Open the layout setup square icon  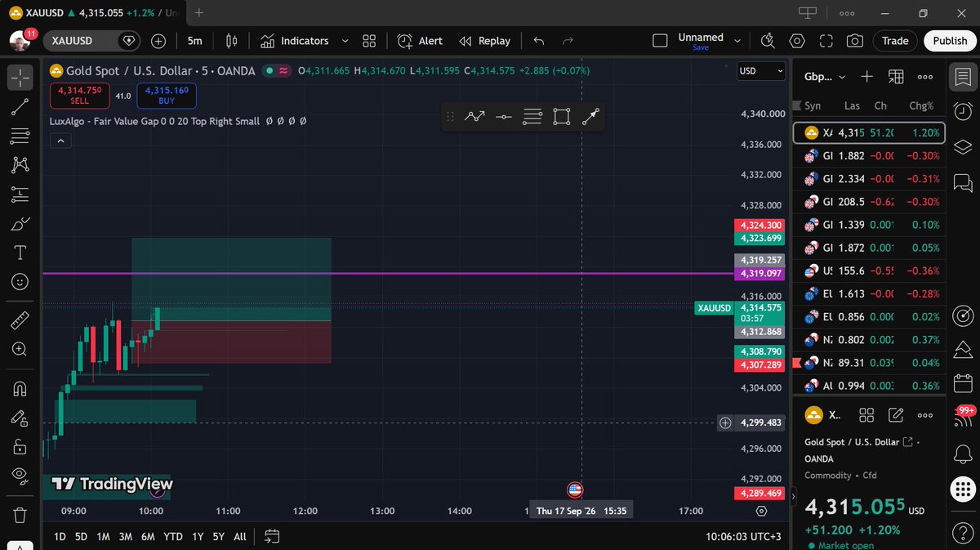pyautogui.click(x=660, y=41)
